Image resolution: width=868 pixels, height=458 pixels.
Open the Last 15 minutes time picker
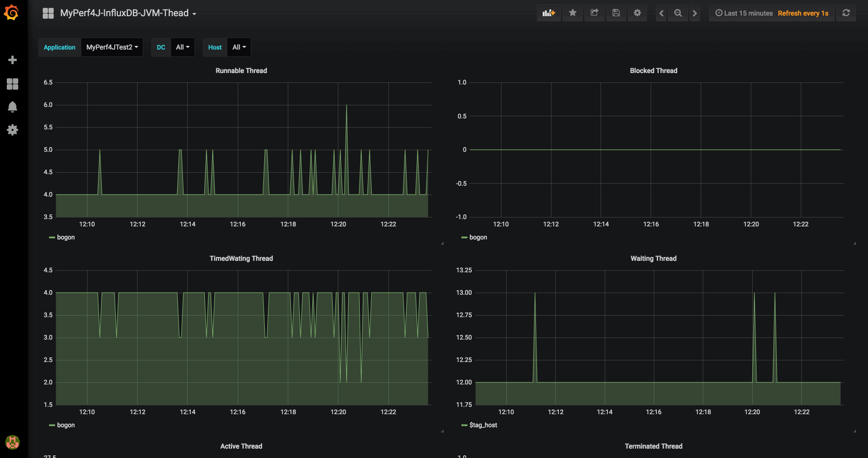tap(744, 13)
